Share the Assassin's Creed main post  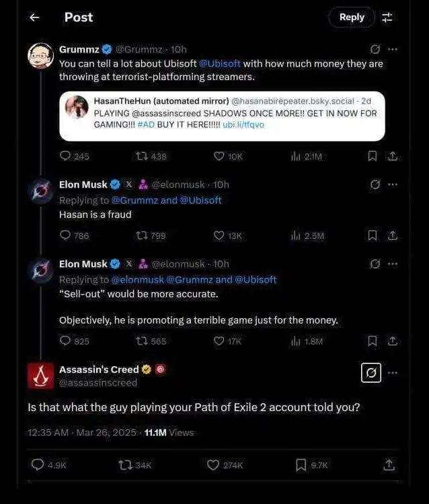coord(389,465)
